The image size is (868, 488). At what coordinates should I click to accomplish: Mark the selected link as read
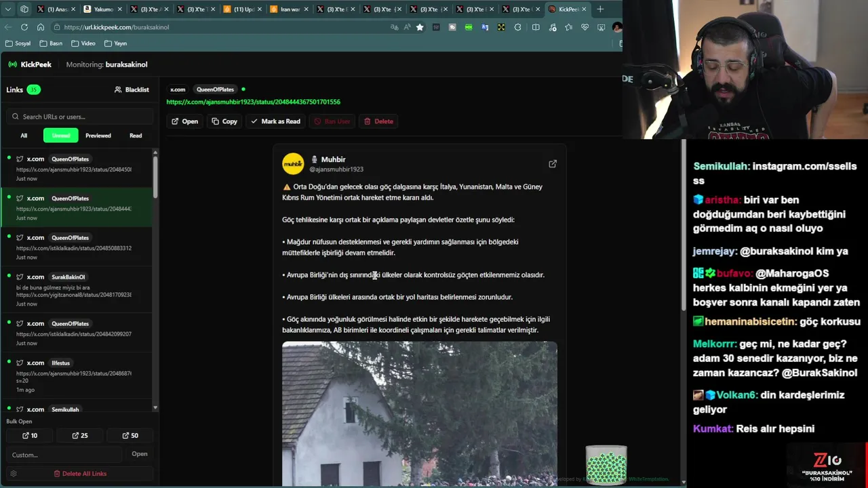coord(275,121)
